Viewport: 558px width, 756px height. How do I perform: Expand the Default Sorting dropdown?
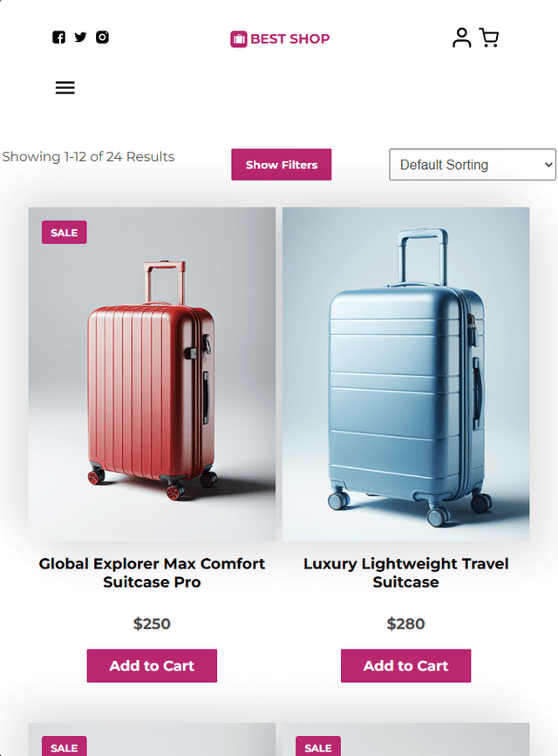472,165
